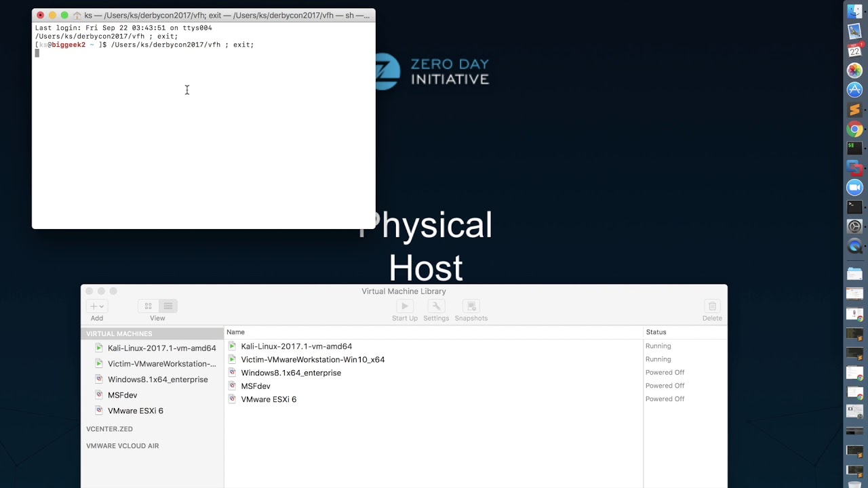Open the Terminal icon in the Dock
868x488 pixels.
854,207
